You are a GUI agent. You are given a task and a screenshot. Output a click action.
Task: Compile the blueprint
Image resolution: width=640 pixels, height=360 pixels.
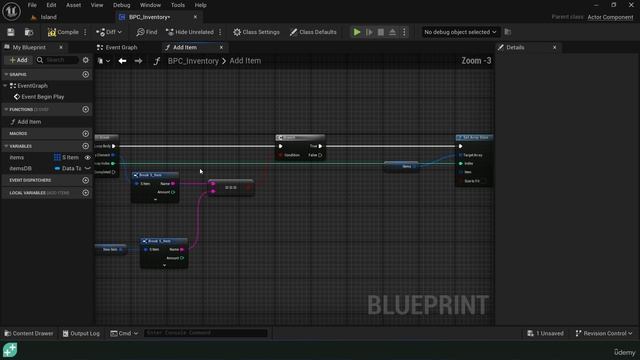pyautogui.click(x=63, y=32)
